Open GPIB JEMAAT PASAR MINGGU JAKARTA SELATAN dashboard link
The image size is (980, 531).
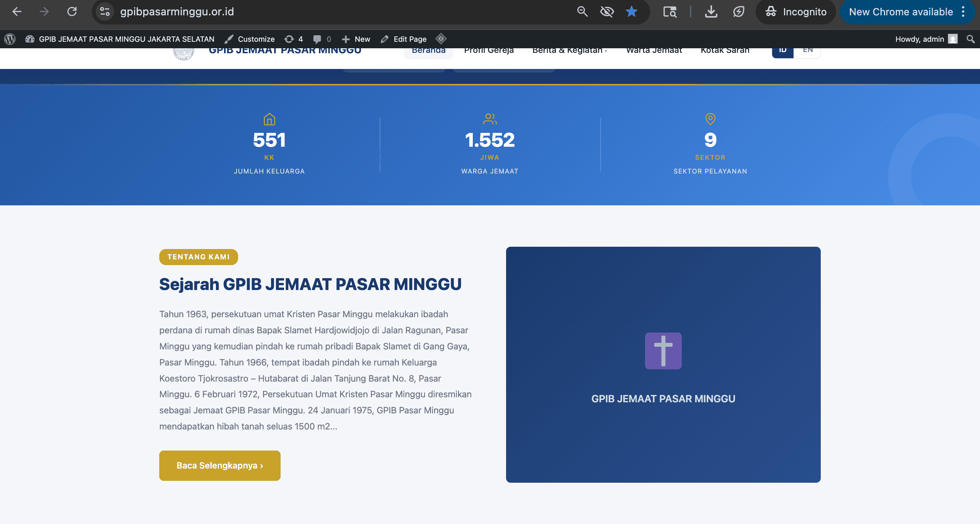120,39
